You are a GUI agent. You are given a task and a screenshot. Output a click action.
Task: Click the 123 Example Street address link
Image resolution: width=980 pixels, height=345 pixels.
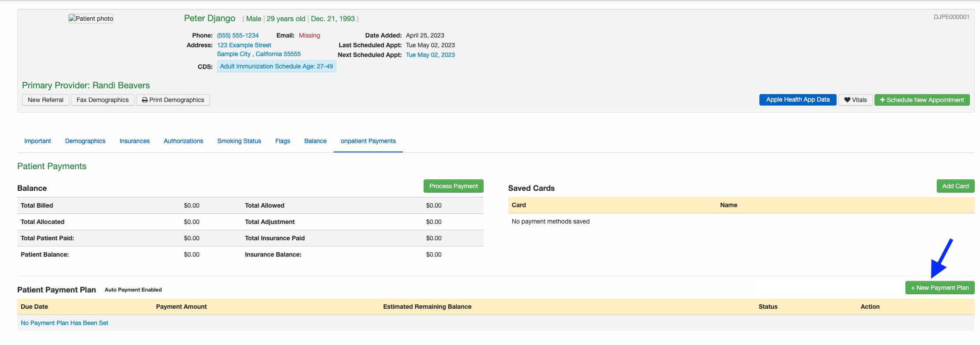[x=244, y=45]
